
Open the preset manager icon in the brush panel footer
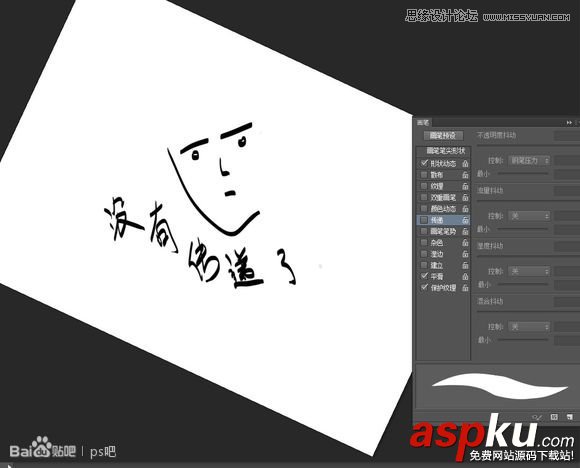click(554, 417)
